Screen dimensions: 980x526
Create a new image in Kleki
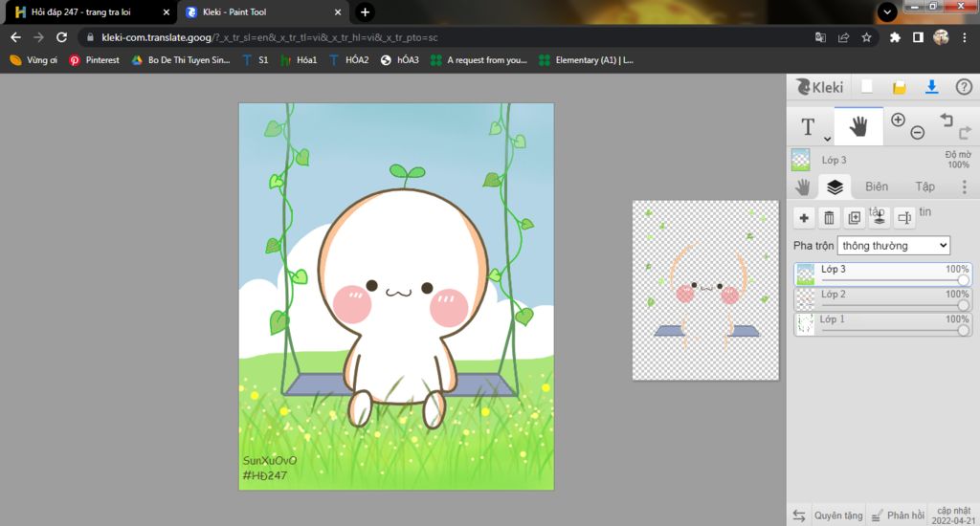(x=866, y=87)
